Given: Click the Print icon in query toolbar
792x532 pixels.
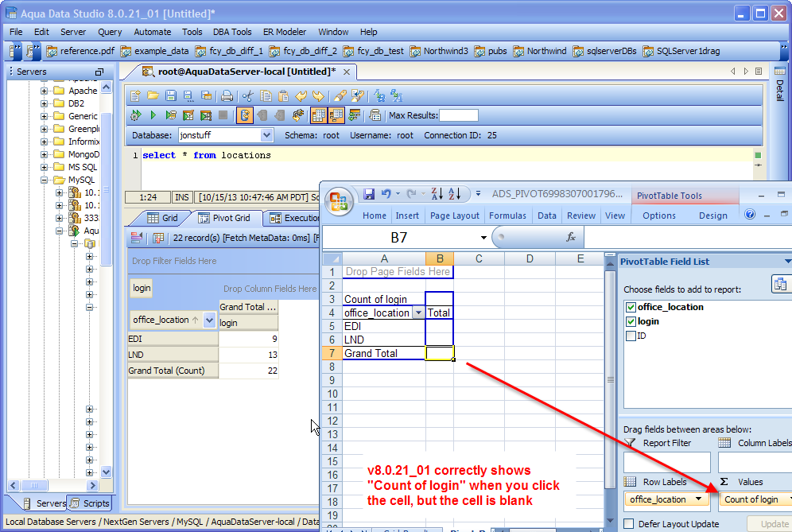Looking at the screenshot, I should tap(227, 96).
